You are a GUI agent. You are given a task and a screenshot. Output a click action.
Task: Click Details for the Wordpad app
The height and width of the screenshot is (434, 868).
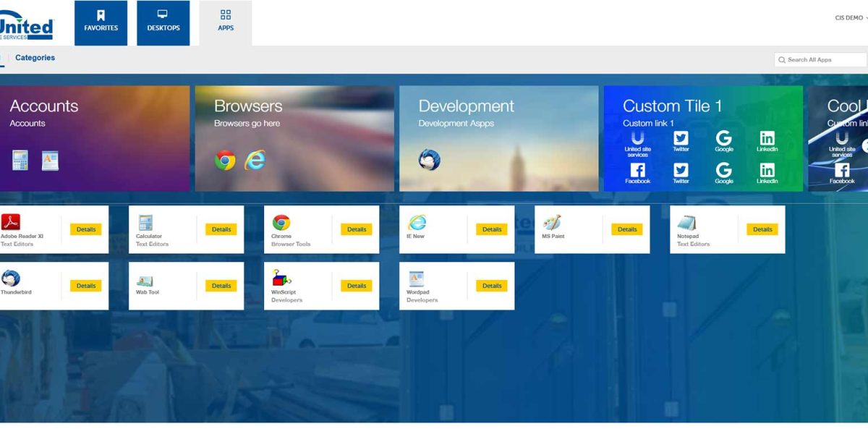(x=491, y=285)
